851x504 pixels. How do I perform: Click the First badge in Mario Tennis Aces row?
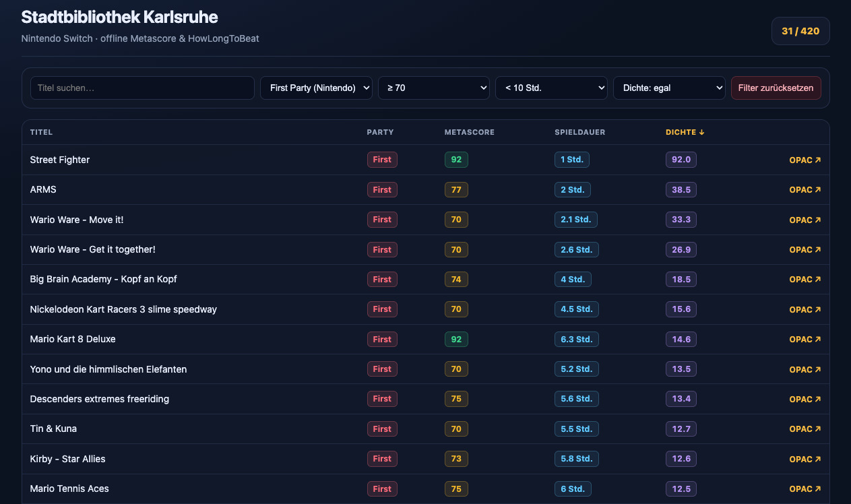pos(382,489)
